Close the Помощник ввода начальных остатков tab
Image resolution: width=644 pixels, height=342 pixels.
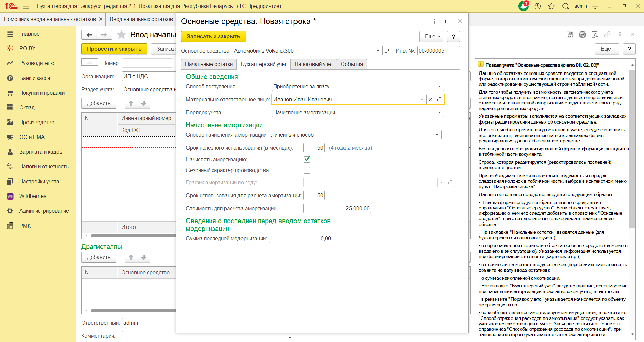pyautogui.click(x=100, y=19)
